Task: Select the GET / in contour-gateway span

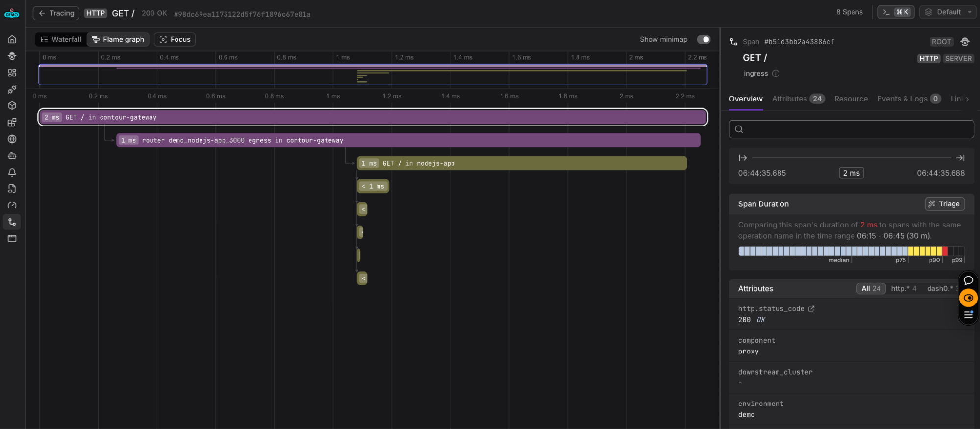Action: coord(373,117)
